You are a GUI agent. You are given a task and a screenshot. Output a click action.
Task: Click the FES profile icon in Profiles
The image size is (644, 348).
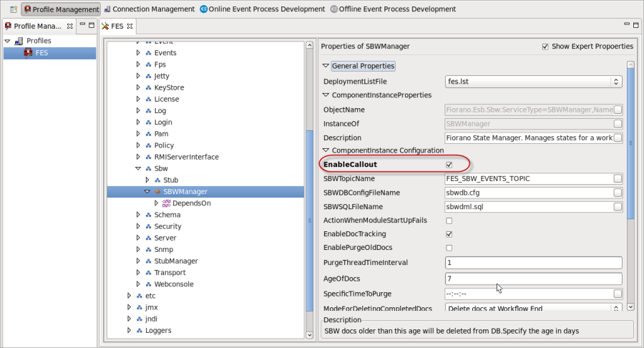pos(29,53)
